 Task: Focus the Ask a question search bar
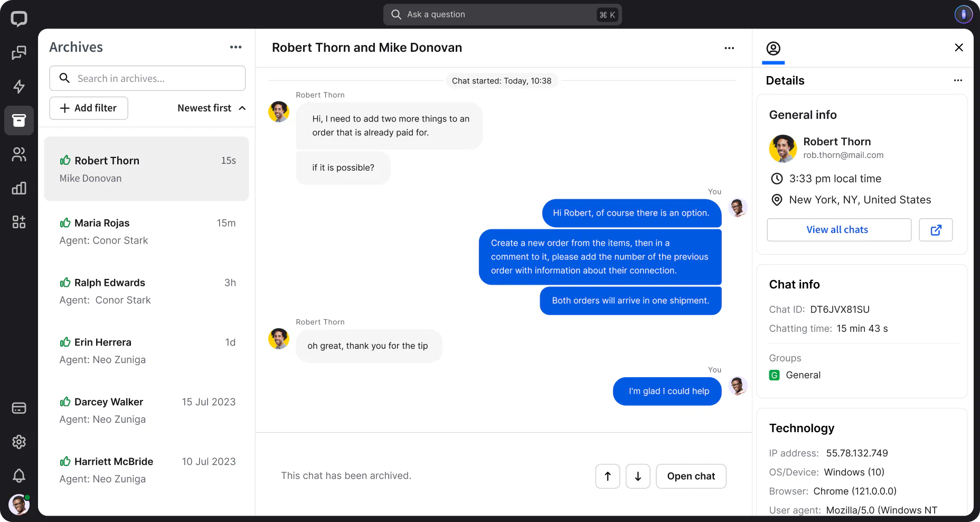[502, 14]
